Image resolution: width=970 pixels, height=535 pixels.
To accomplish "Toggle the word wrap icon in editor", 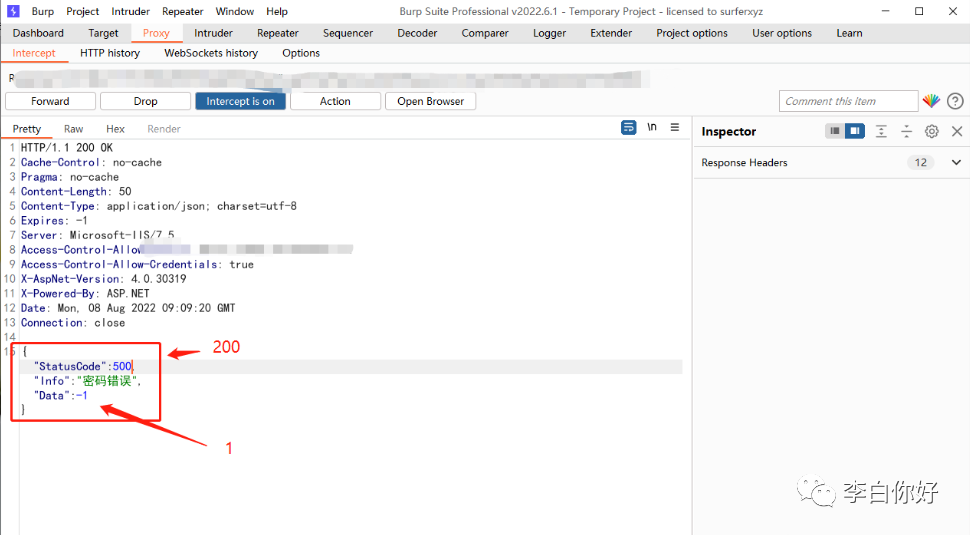I will tap(629, 127).
